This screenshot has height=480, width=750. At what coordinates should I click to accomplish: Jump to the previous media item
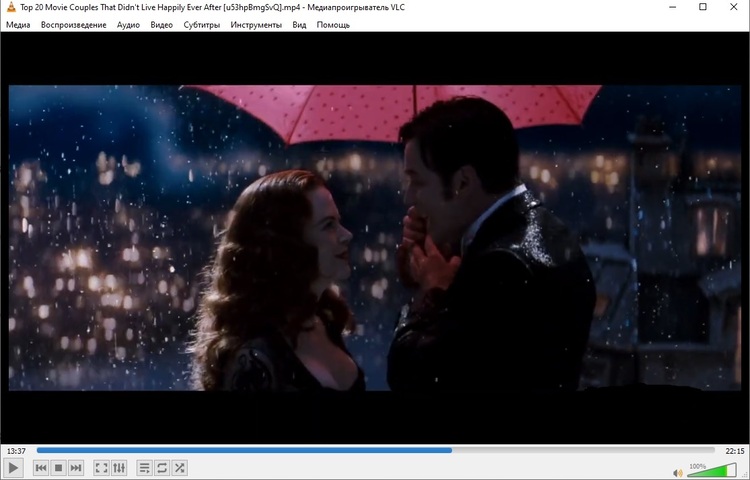41,468
